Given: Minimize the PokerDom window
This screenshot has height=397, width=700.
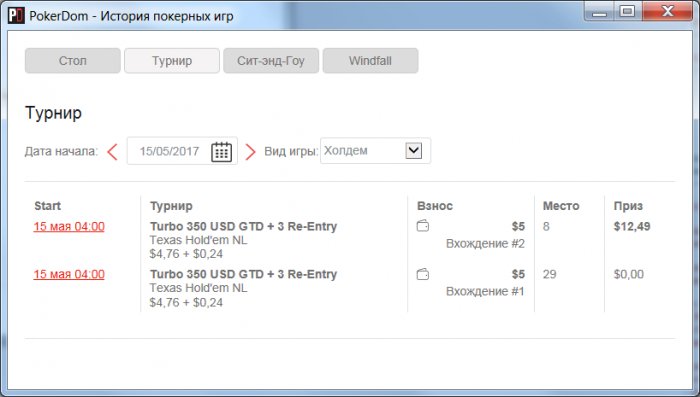Looking at the screenshot, I should point(600,12).
